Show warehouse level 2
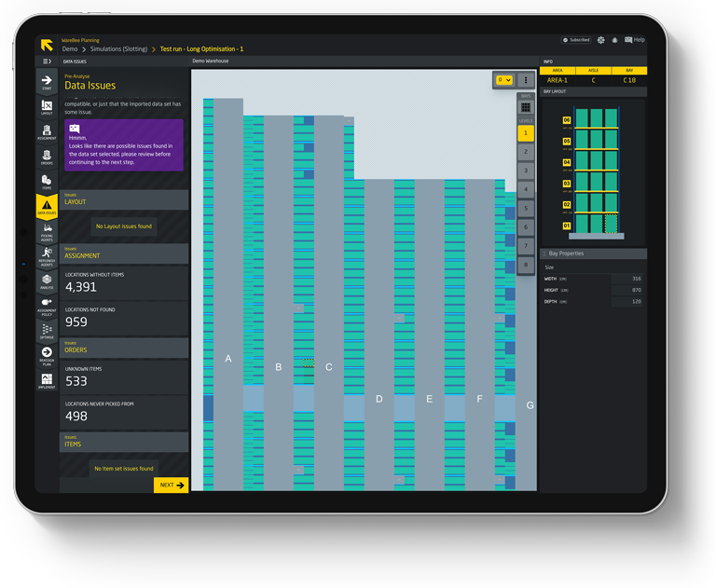This screenshot has height=588, width=716. coord(526,152)
